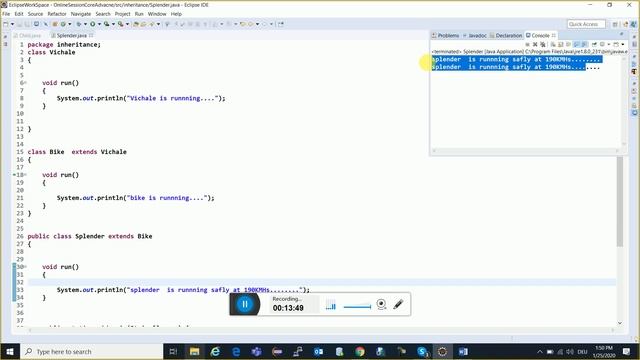This screenshot has width=640, height=360.
Task: Click Remove All Terminated Launches icon
Action: (542, 44)
